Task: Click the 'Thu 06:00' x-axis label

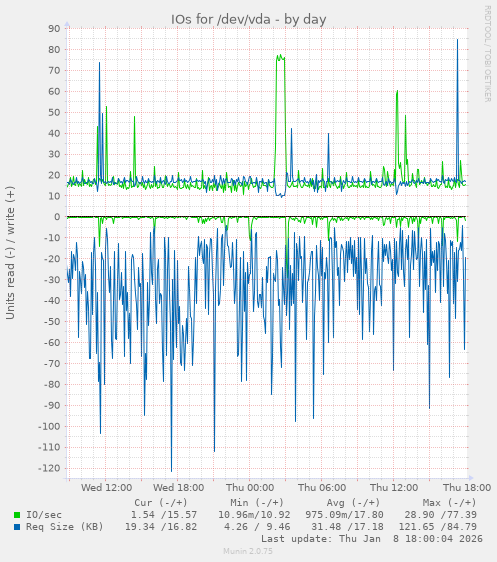Action: click(322, 488)
